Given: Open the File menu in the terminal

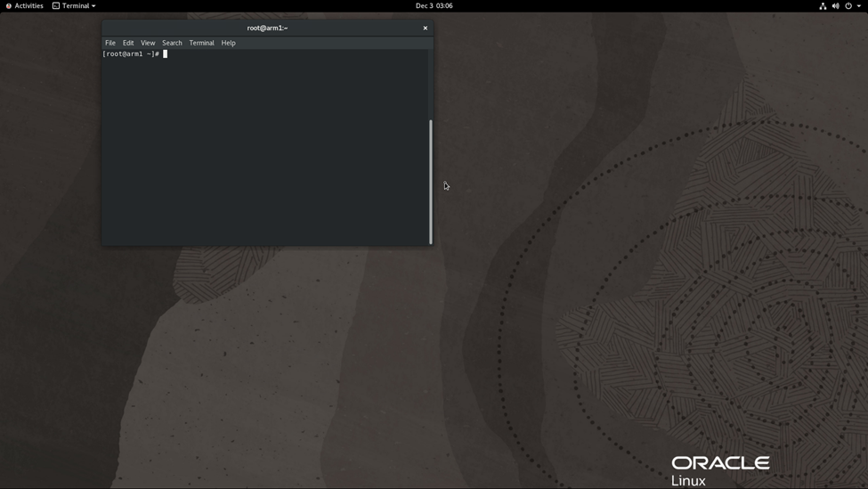Looking at the screenshot, I should [110, 43].
